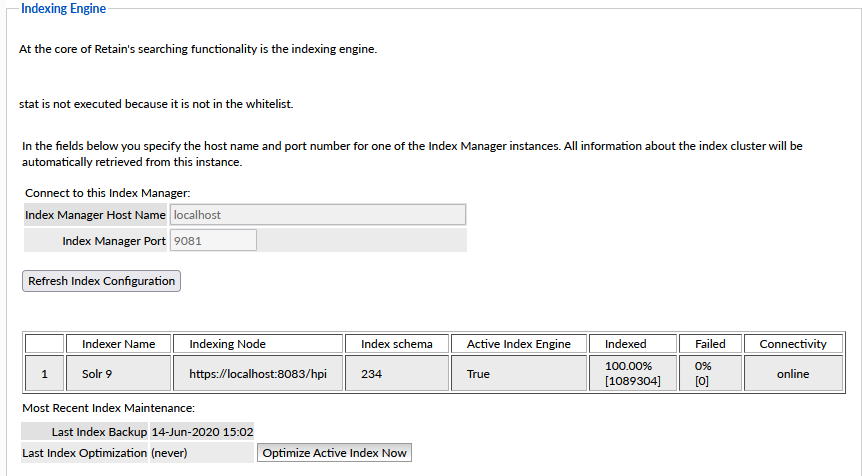Click the Refresh Index Configuration button
This screenshot has height=476, width=862.
[101, 281]
